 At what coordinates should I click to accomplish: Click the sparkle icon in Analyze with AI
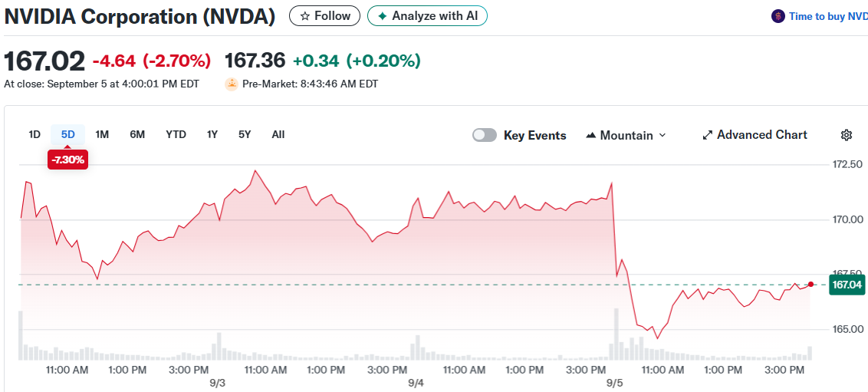(x=383, y=16)
